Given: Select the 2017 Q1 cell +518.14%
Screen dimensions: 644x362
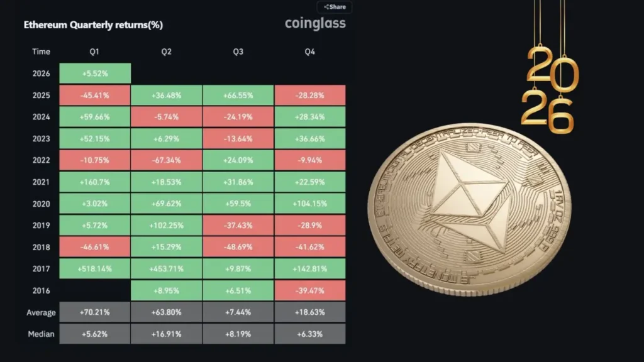Looking at the screenshot, I should 95,268.
